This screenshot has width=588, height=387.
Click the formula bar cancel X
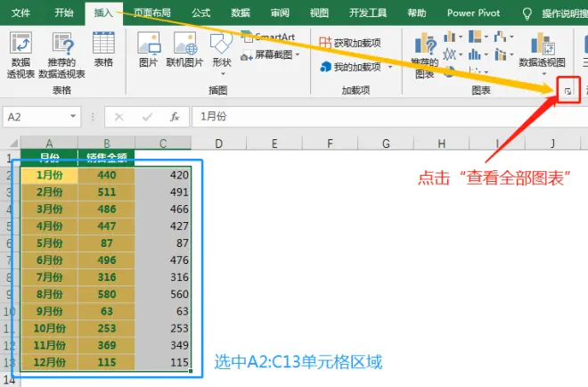(118, 117)
